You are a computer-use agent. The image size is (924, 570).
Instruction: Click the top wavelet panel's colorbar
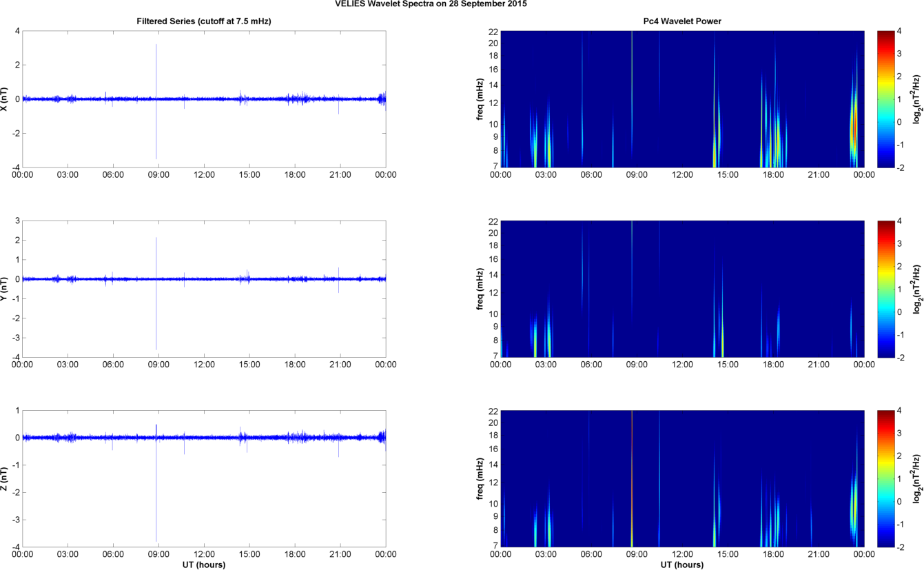885,99
